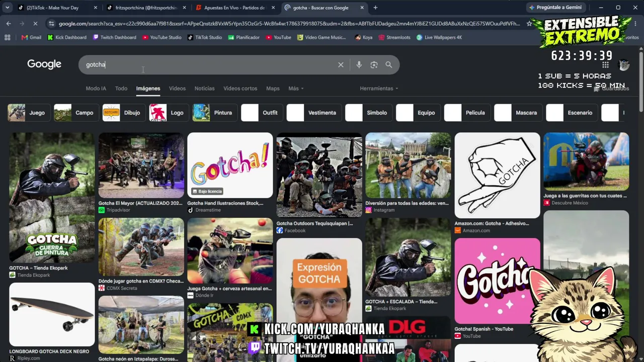Filter images by the Simbolo chip

click(x=368, y=113)
